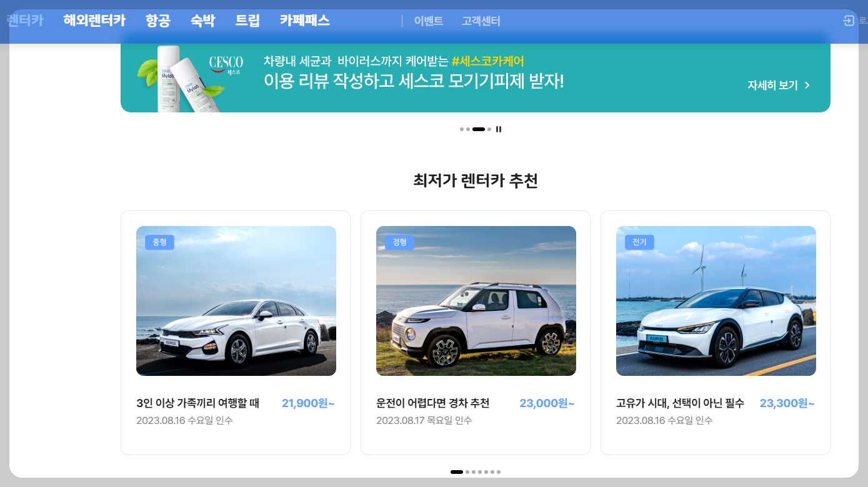Click the 중형 badge on the sedan card
Image resolution: width=868 pixels, height=487 pixels.
coord(158,242)
